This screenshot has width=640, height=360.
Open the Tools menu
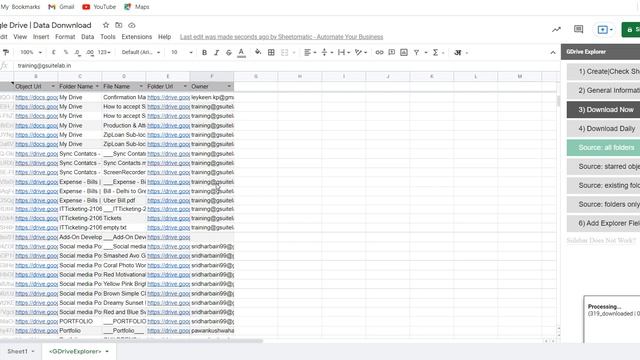tap(108, 37)
